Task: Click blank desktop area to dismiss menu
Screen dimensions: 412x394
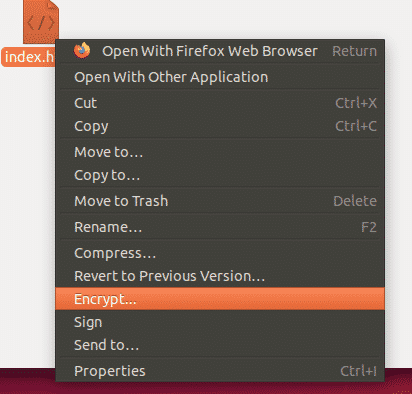Action: 233,18
